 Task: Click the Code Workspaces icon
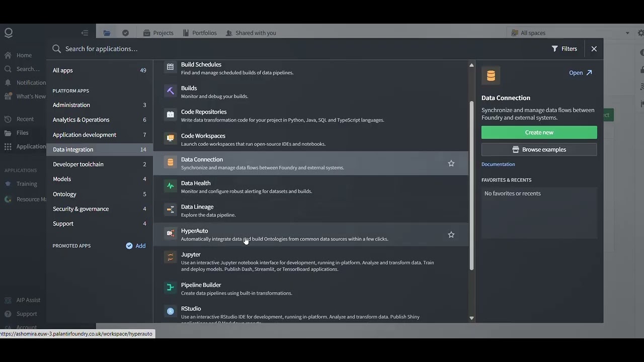[x=171, y=138]
